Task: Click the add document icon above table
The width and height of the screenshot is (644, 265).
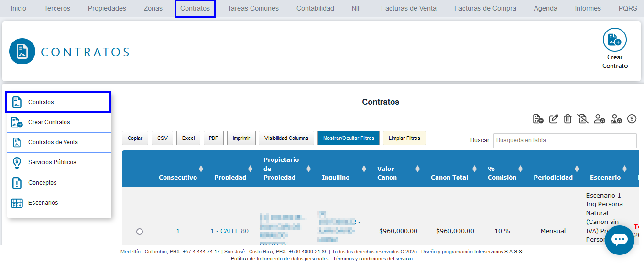Action: [538, 119]
